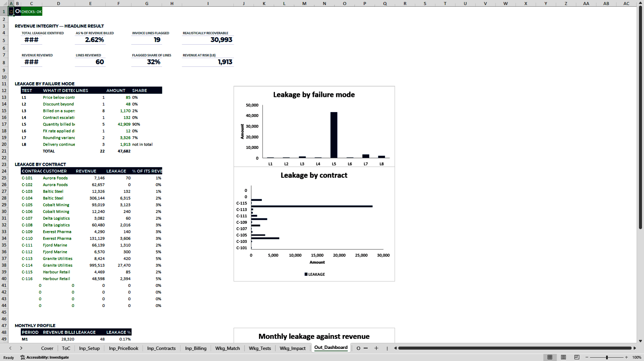Click the tall L5 bar in chart
The image size is (644, 361).
[x=334, y=135]
